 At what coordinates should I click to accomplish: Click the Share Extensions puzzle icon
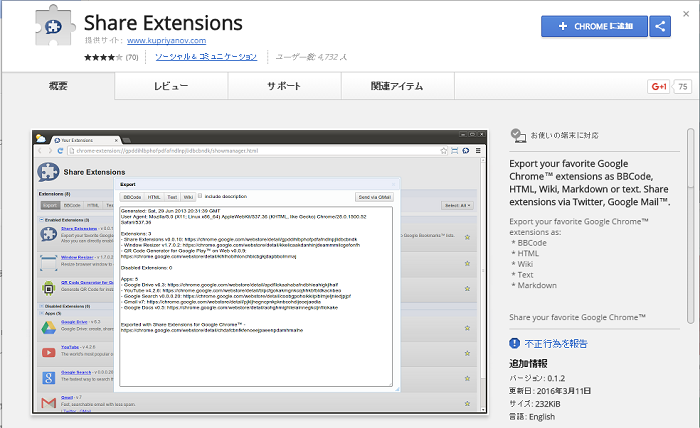pos(53,25)
